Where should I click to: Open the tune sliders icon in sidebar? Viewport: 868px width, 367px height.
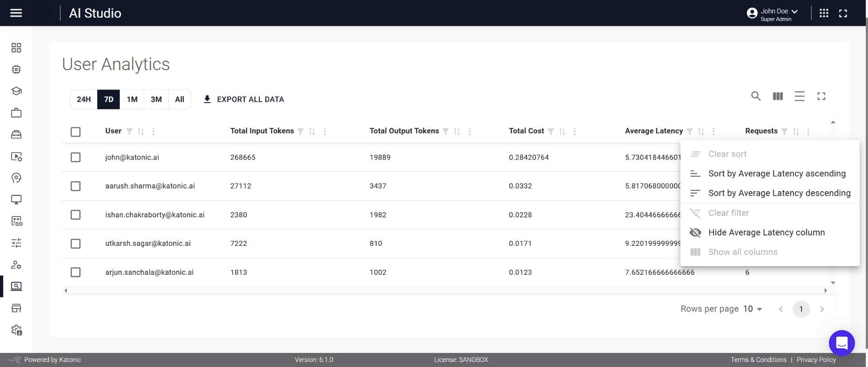16,243
